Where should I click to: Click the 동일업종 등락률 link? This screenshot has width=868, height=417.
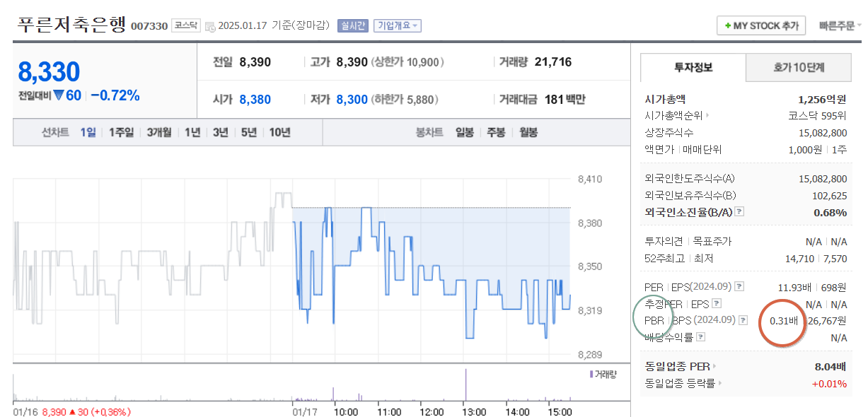pyautogui.click(x=681, y=383)
